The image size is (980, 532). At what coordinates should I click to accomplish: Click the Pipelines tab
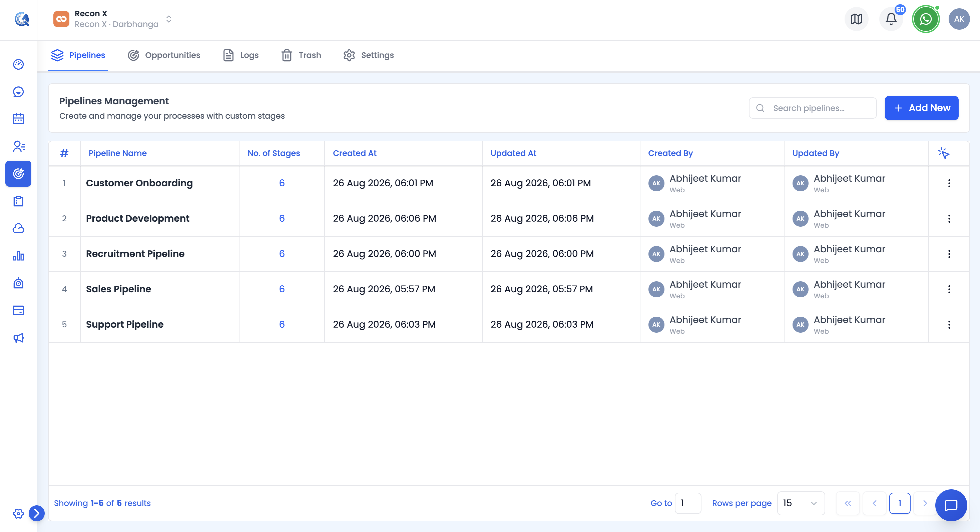coord(78,55)
